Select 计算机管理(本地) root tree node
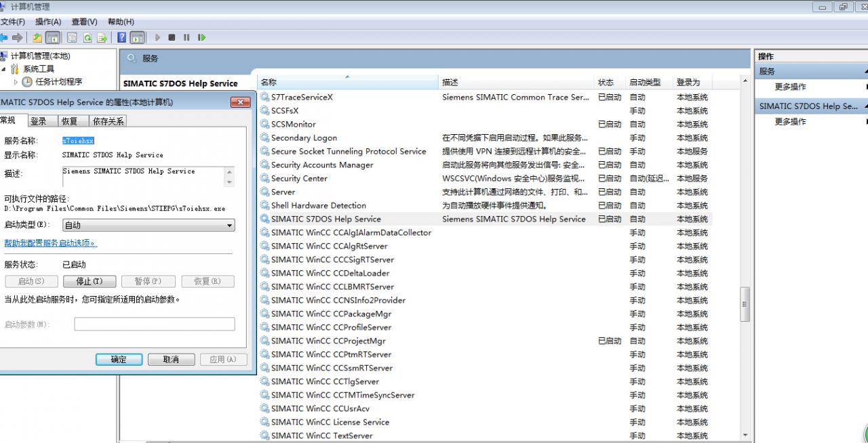The width and height of the screenshot is (868, 443). click(x=40, y=56)
